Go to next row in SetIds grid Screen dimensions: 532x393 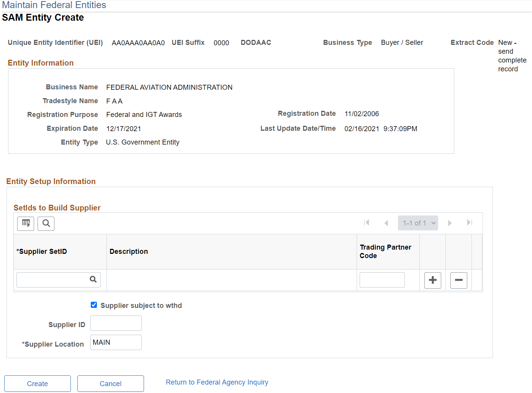click(450, 223)
